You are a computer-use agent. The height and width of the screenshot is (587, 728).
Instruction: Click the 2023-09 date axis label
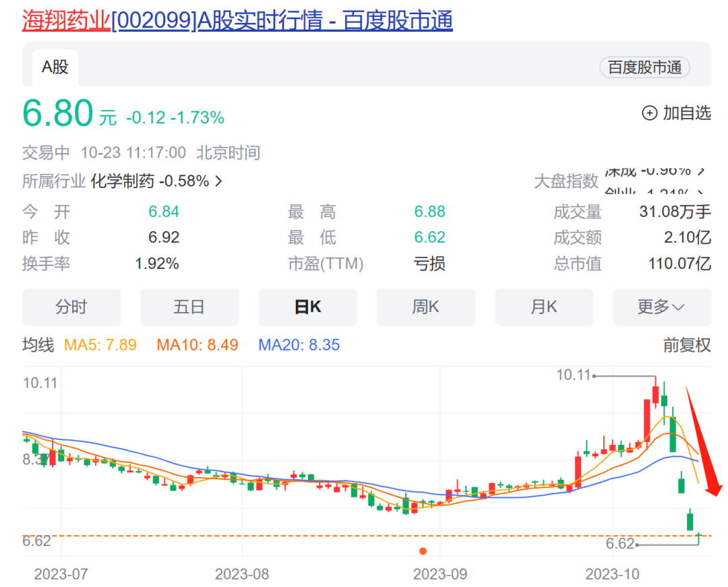point(440,574)
